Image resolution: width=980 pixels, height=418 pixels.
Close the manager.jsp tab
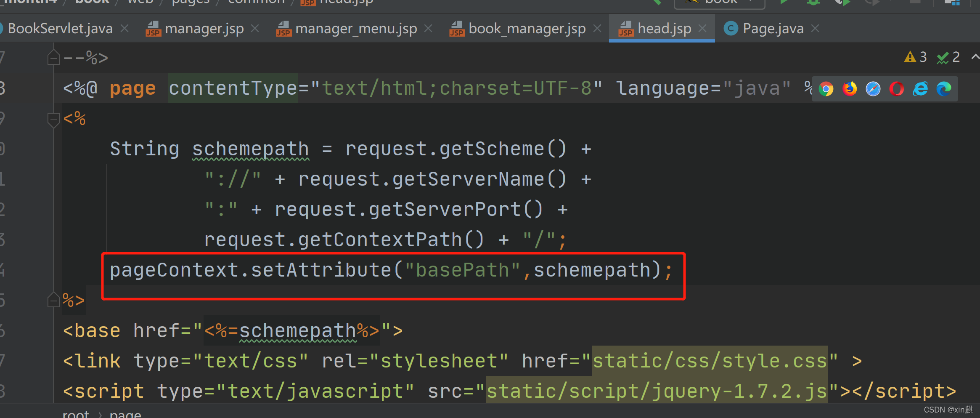click(x=255, y=29)
